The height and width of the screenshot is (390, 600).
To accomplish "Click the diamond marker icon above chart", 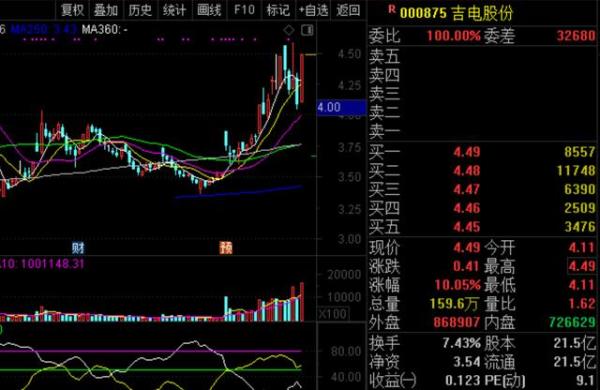I will click(x=289, y=30).
